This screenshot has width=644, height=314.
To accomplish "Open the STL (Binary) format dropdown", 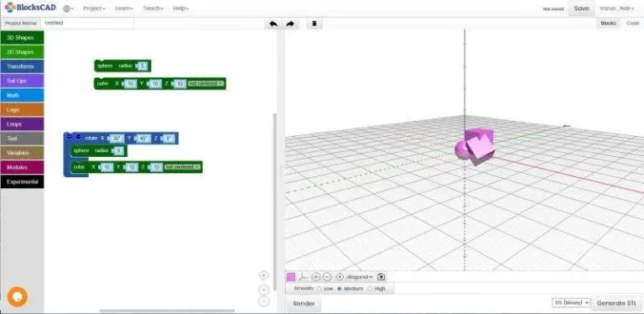I will coord(571,302).
